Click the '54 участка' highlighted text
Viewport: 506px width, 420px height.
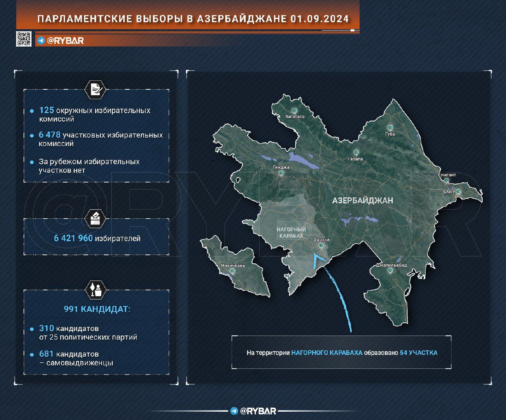click(418, 352)
